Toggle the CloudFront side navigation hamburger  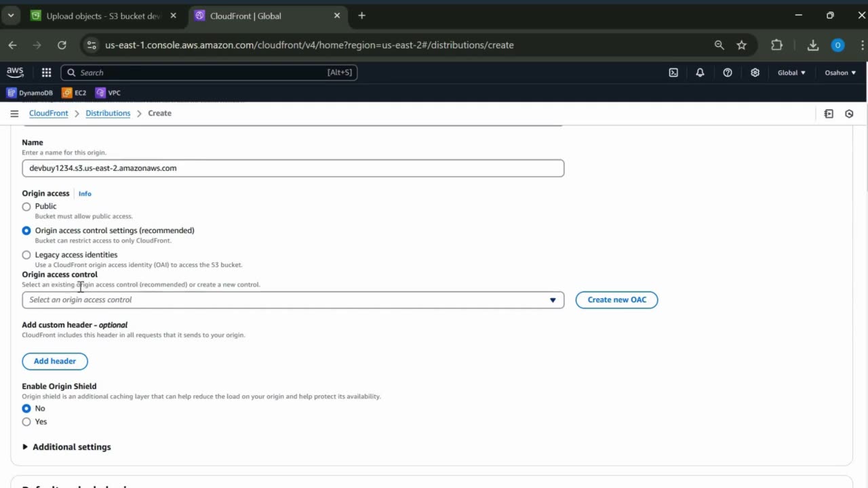14,113
